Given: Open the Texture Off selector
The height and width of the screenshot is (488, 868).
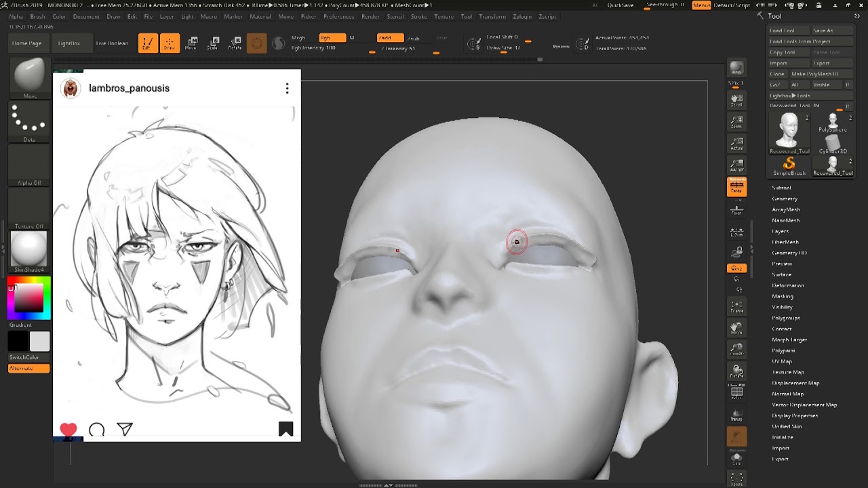Looking at the screenshot, I should 29,209.
